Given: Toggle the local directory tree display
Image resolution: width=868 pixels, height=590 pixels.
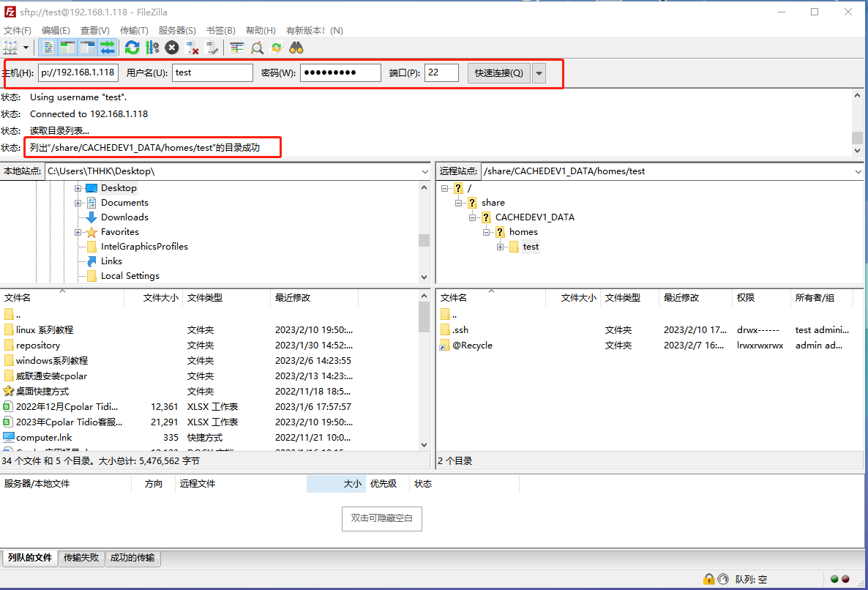Looking at the screenshot, I should click(x=67, y=48).
